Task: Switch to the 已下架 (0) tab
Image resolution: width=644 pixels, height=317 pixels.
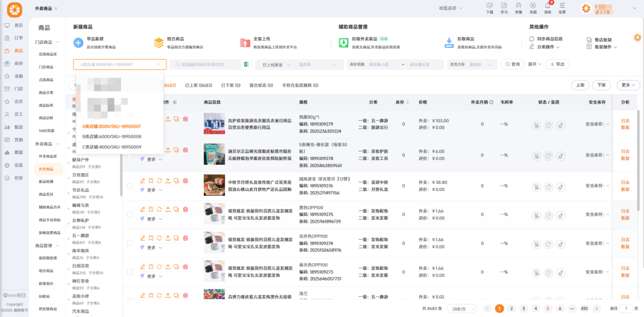Action: (230, 85)
